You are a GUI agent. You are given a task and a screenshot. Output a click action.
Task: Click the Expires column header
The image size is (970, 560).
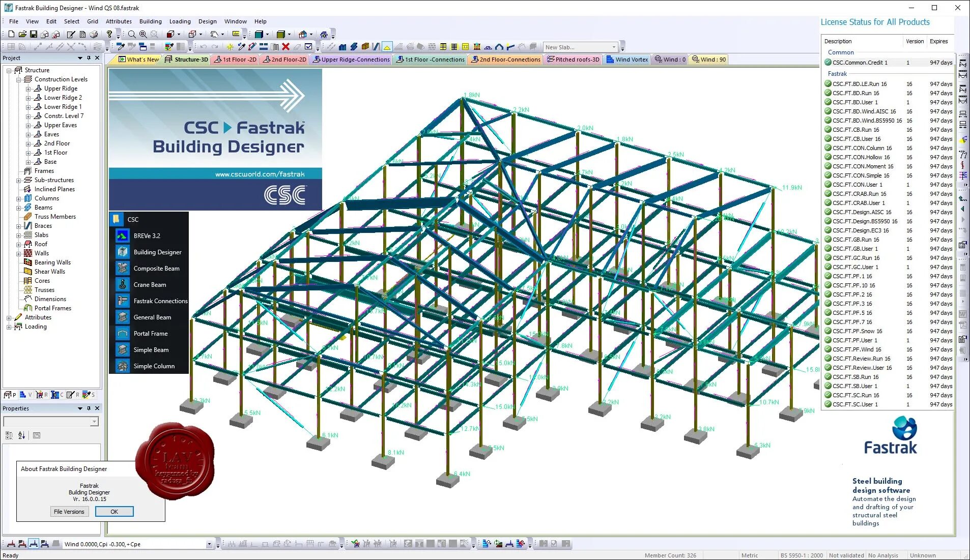click(939, 41)
